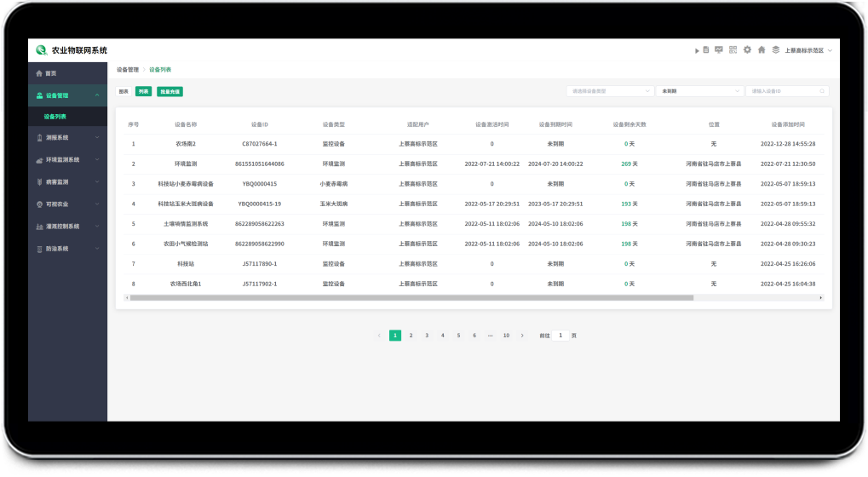
Task: Open the monitor dashboard icon in header
Action: pyautogui.click(x=719, y=49)
